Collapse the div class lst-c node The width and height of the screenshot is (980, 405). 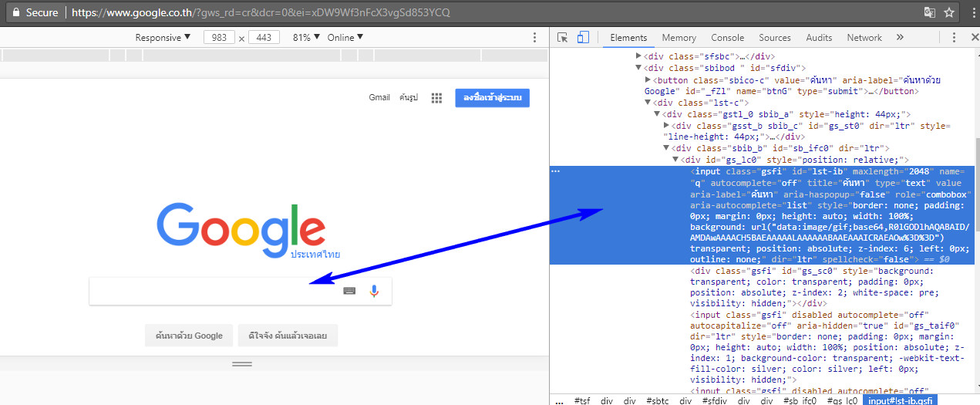[x=648, y=103]
